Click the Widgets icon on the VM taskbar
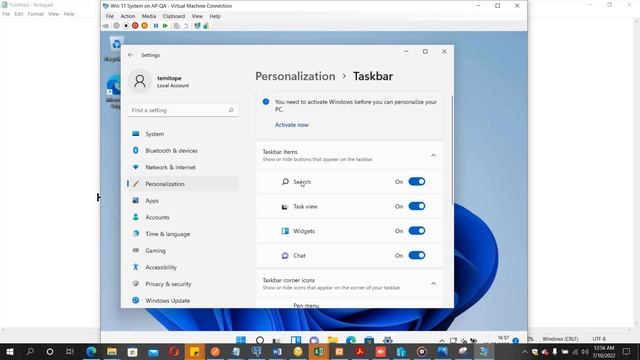640x360 pixels. click(x=296, y=340)
